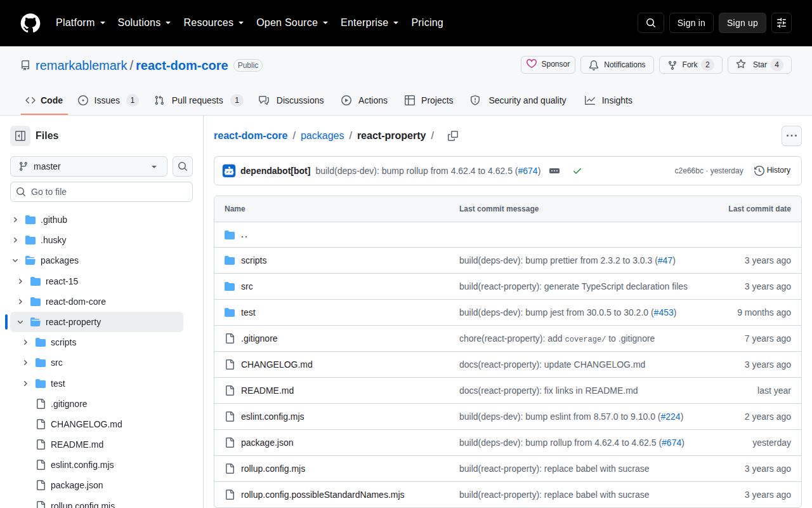Search files magnifier icon in sidebar
The width and height of the screenshot is (812, 508).
pyautogui.click(x=183, y=166)
